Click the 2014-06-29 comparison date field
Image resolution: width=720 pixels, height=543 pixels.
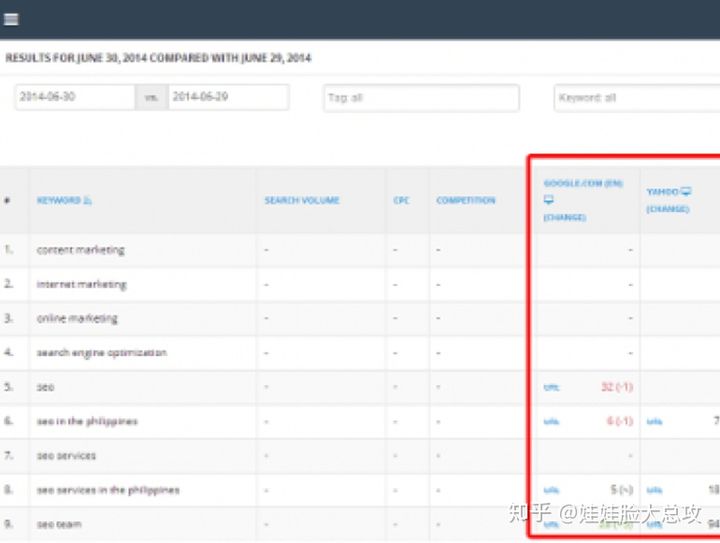pyautogui.click(x=229, y=97)
